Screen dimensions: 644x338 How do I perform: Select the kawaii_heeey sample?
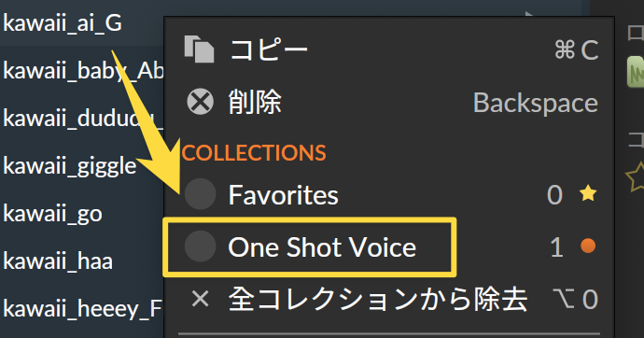(x=82, y=309)
